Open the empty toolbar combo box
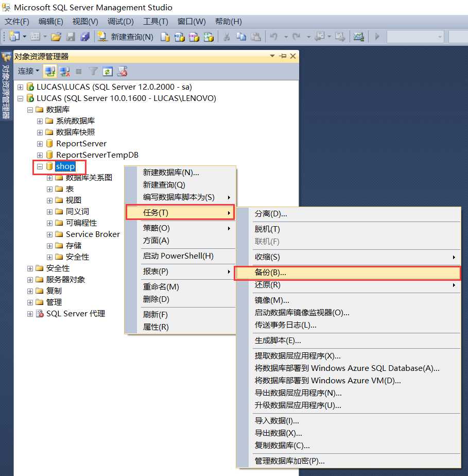The image size is (468, 476). click(415, 37)
